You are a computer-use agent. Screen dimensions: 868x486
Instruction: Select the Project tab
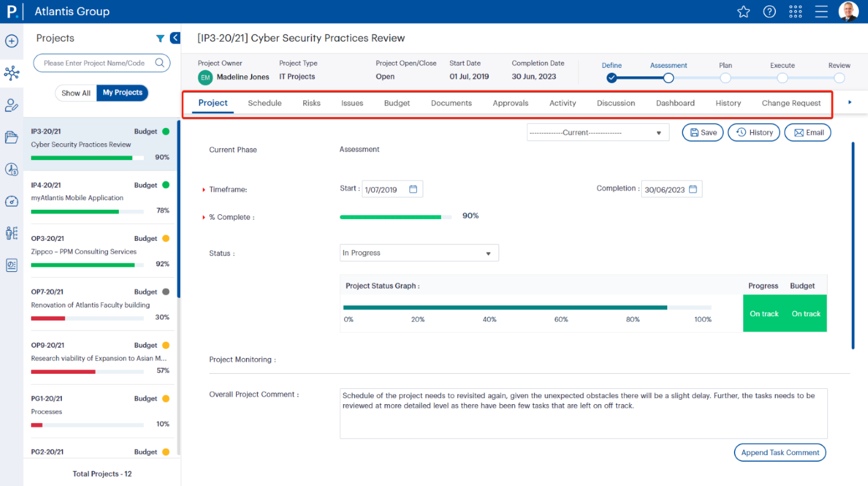[213, 103]
